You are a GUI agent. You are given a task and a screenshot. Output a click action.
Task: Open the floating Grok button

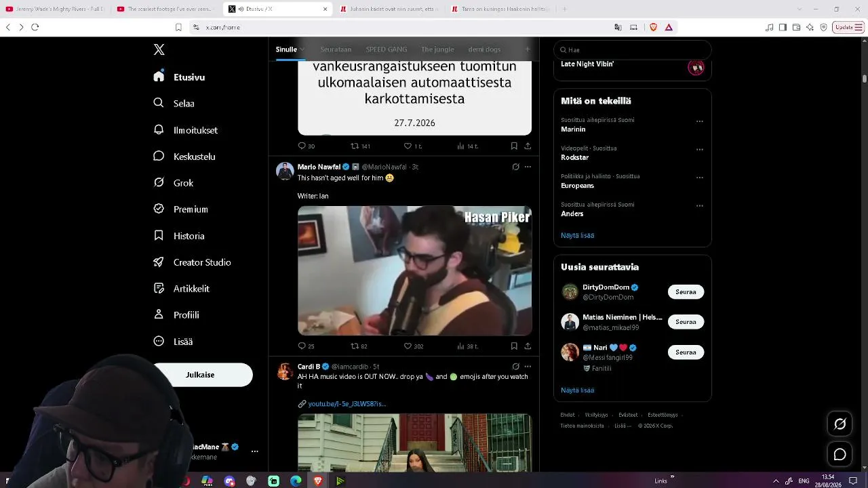point(840,424)
